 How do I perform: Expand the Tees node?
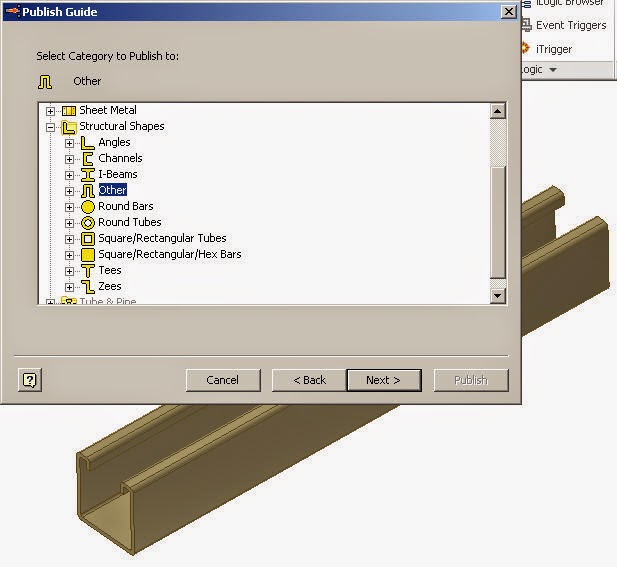coord(70,271)
